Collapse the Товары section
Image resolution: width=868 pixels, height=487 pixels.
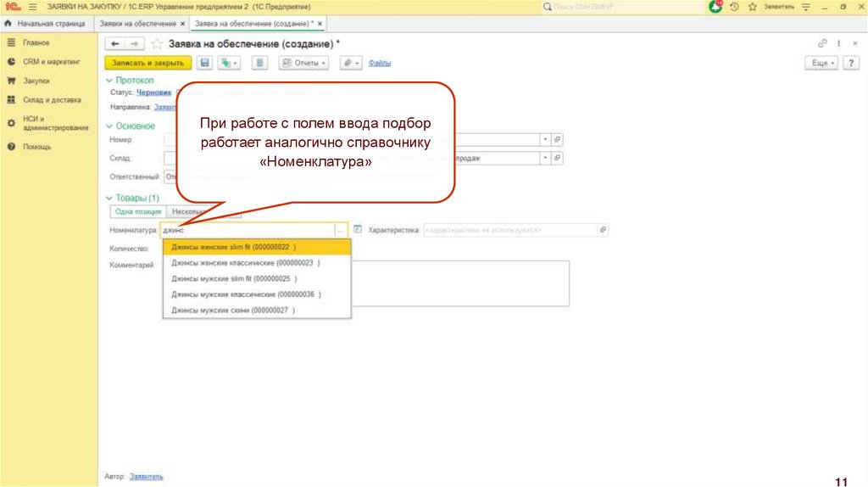109,198
